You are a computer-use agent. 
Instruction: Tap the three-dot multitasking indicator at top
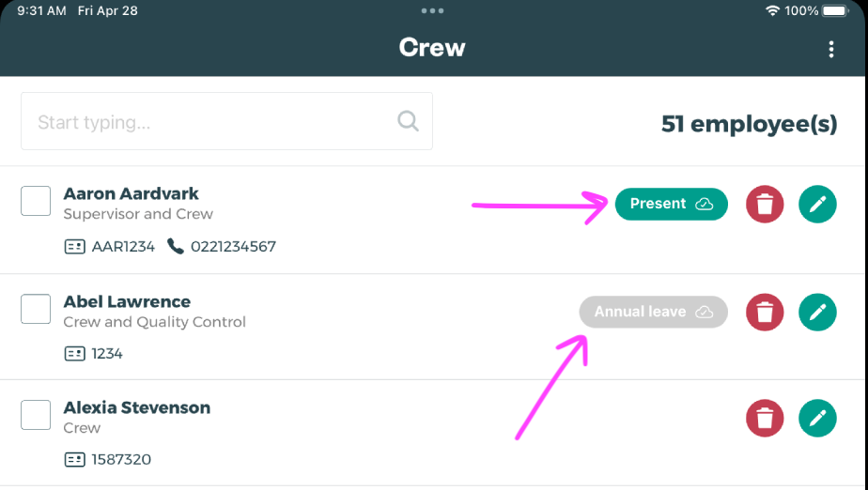tap(433, 11)
